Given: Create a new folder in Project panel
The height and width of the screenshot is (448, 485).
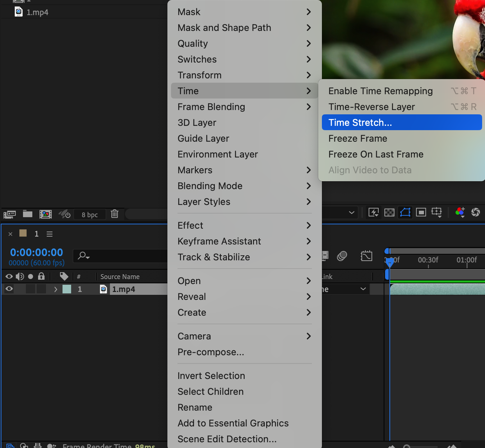Looking at the screenshot, I should [x=28, y=214].
